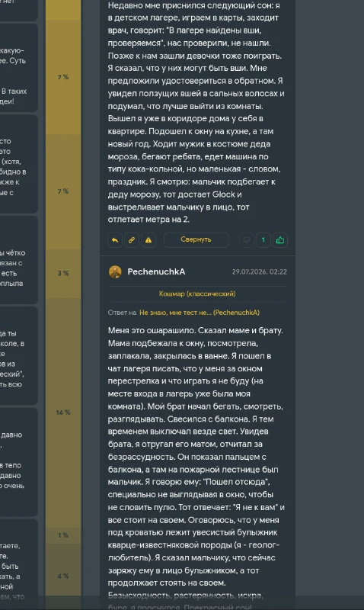This screenshot has width=364, height=610.
Task: Select the 14 % result bar segment
Action: point(63,413)
